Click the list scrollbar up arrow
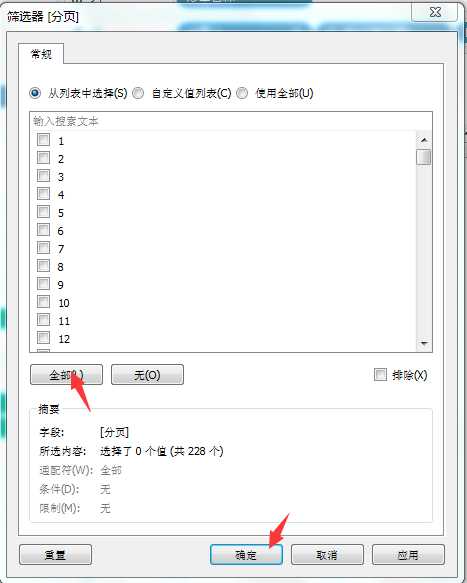Screen dimensions: 467x583 (424, 140)
